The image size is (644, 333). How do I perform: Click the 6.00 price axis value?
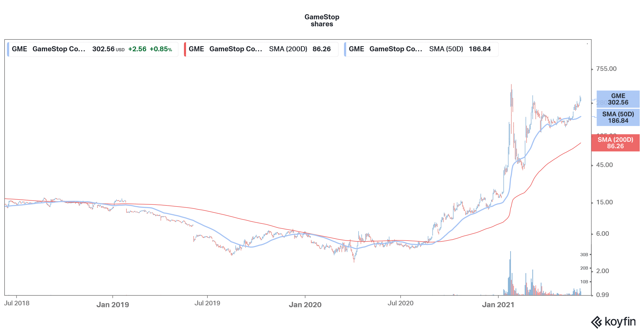602,234
